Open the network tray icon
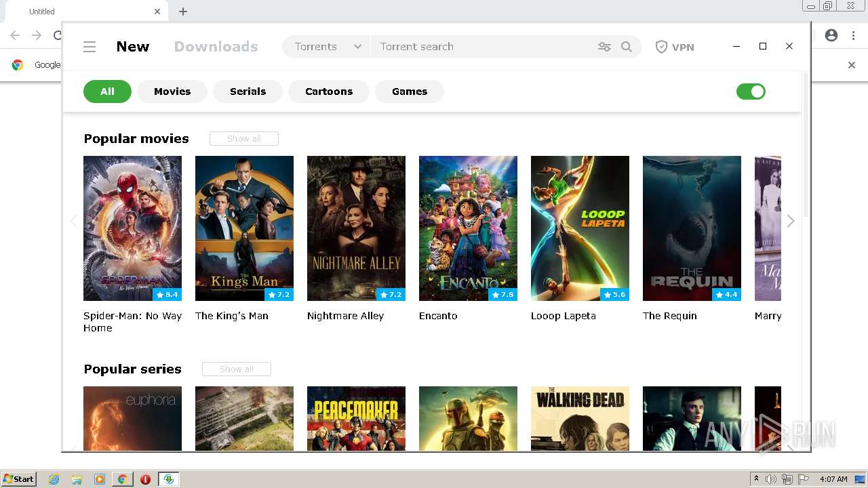This screenshot has width=868, height=488. coord(787,479)
